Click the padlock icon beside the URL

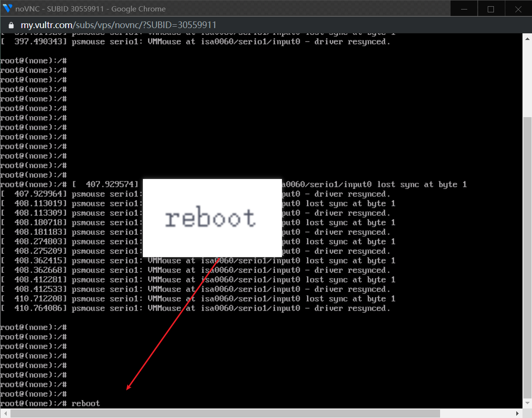[x=11, y=25]
